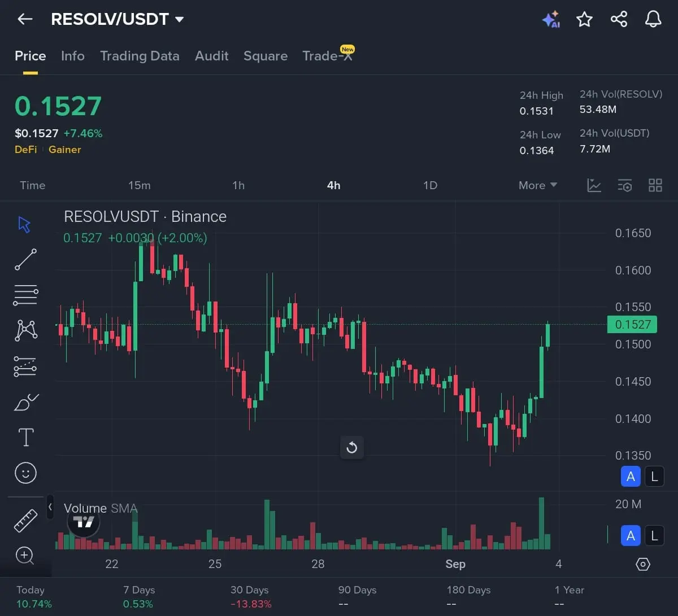Click the Volume SMA indicator label

coord(101,508)
